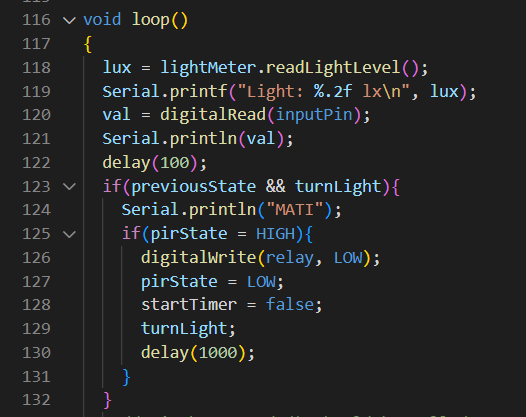526x417 pixels.
Task: Click the pink closing brace on line 132
Action: pos(107,401)
